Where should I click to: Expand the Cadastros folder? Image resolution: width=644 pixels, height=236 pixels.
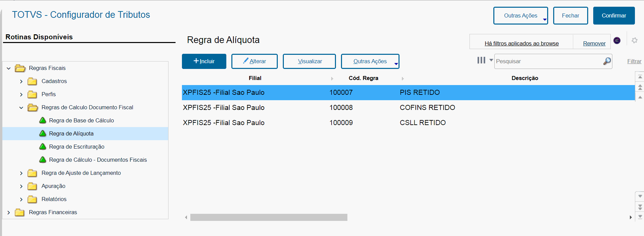click(x=21, y=81)
